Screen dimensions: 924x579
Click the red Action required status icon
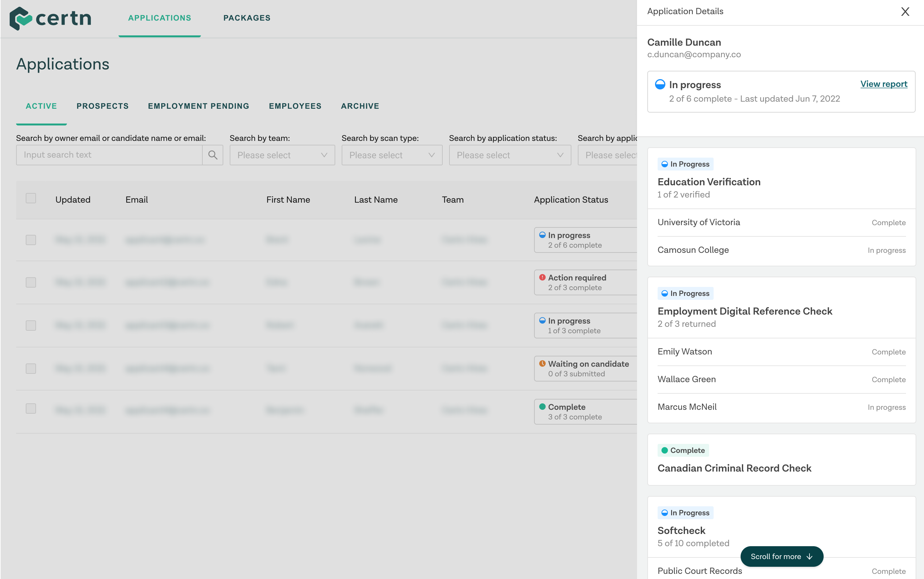click(x=542, y=277)
